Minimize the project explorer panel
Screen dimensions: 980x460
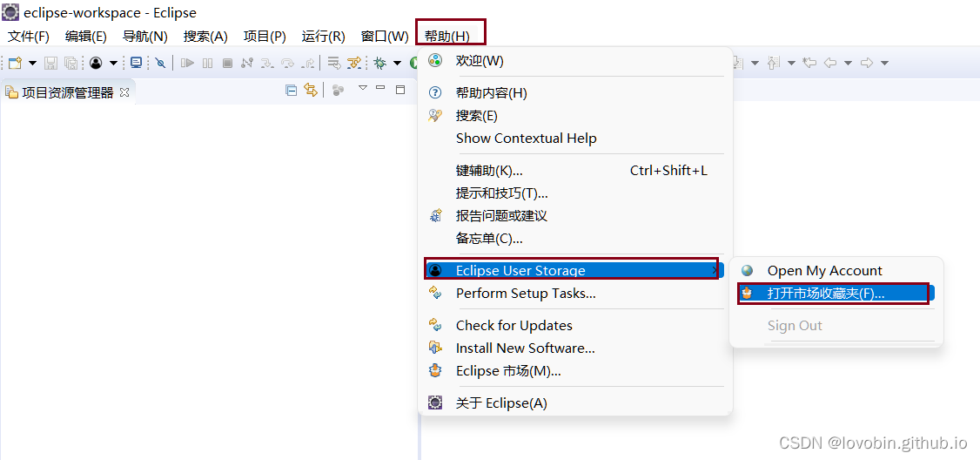pos(380,88)
